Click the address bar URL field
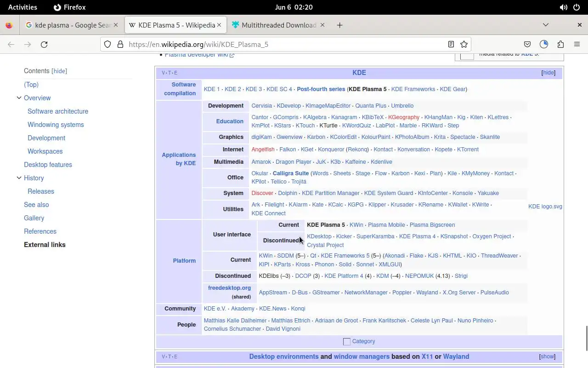588x368 pixels. point(285,45)
